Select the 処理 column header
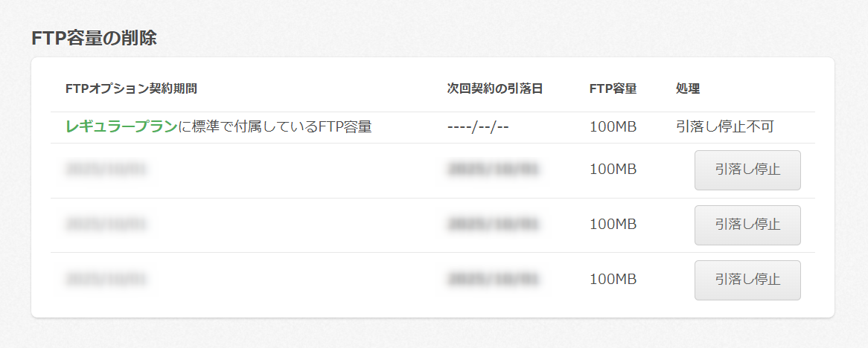Viewport: 868px width, 348px height. [x=688, y=88]
